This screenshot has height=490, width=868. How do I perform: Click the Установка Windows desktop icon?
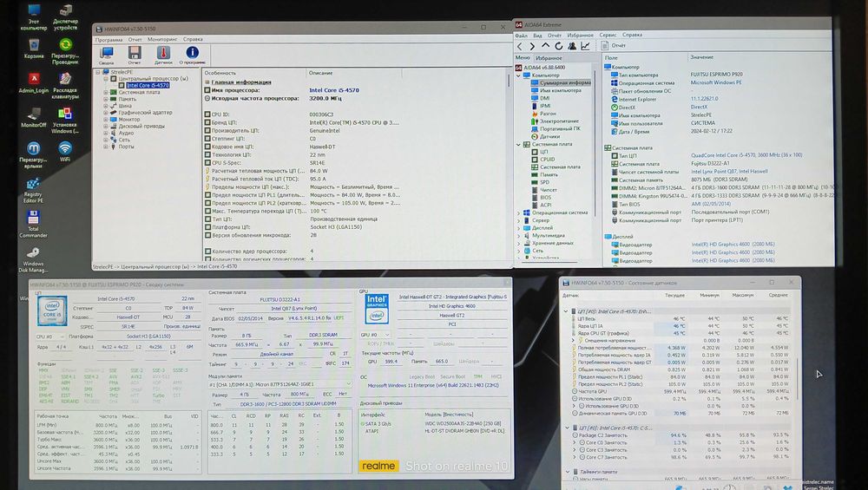[x=65, y=121]
